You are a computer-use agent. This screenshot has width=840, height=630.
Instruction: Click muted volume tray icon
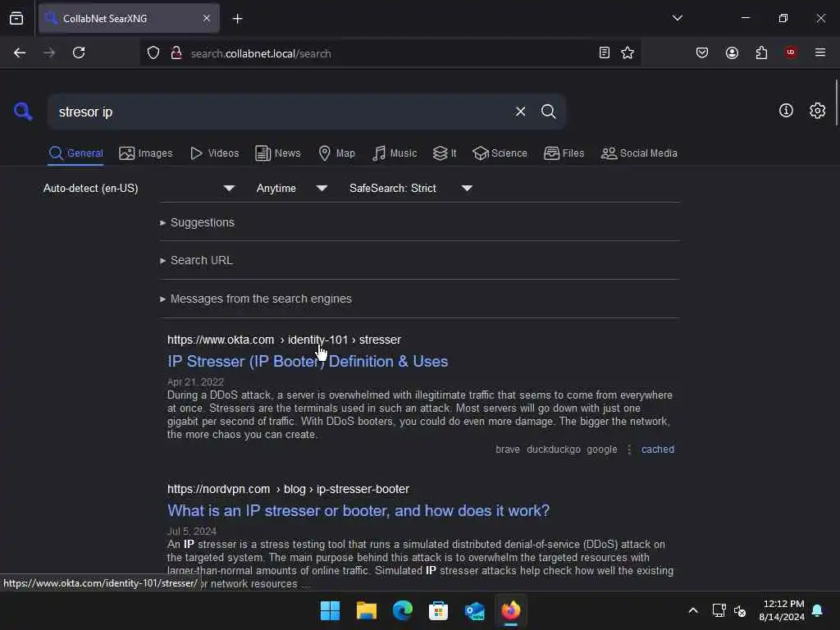pyautogui.click(x=740, y=610)
